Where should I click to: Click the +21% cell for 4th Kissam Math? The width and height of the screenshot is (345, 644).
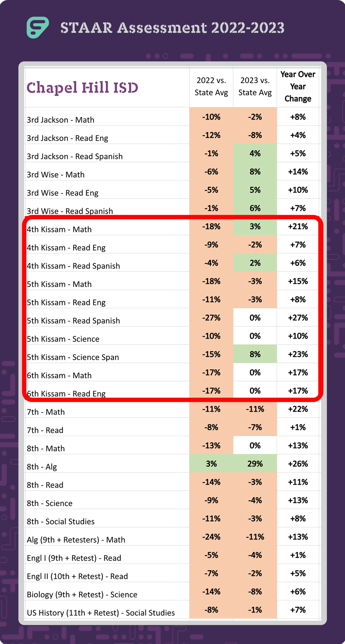298,226
